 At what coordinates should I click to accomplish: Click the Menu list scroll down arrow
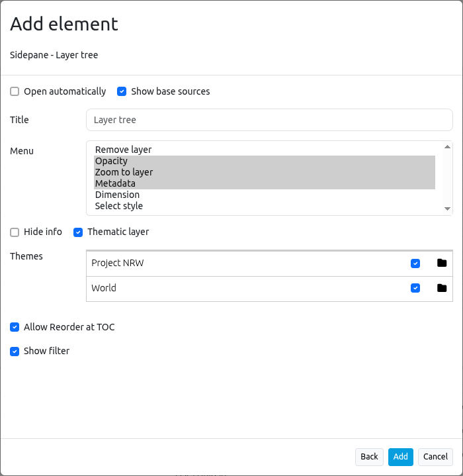[447, 209]
